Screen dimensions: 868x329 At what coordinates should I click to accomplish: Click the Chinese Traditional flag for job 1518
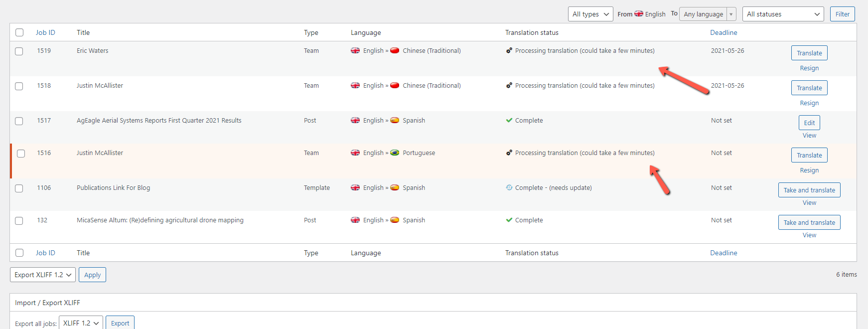click(395, 86)
